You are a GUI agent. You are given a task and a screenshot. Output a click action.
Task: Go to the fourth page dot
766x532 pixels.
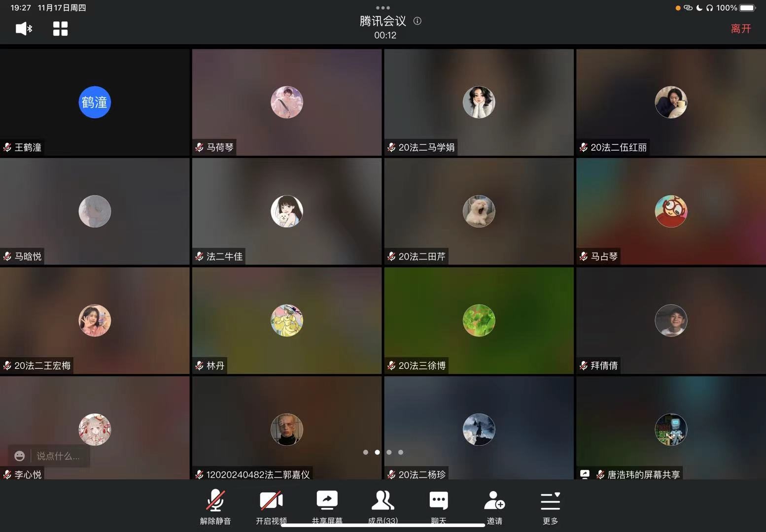(401, 452)
